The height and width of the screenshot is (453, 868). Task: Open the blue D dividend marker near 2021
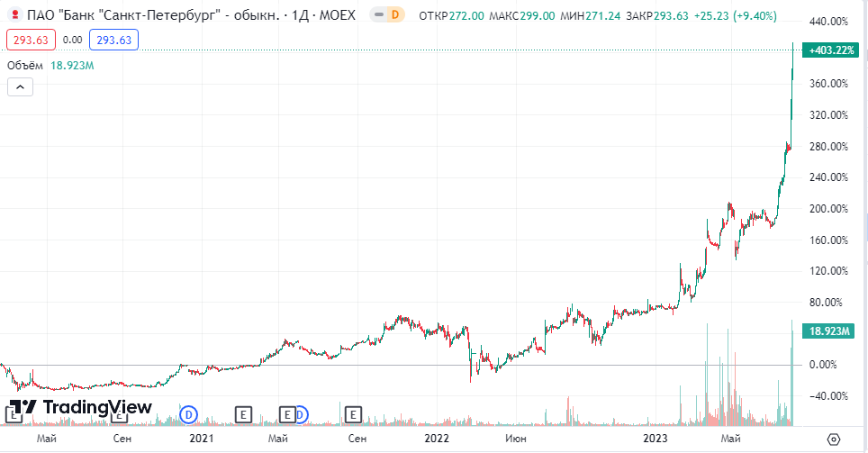coord(189,414)
